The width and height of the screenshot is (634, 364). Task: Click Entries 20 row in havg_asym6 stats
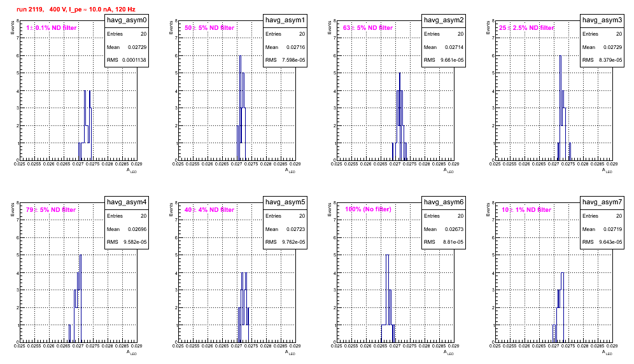pyautogui.click(x=444, y=216)
